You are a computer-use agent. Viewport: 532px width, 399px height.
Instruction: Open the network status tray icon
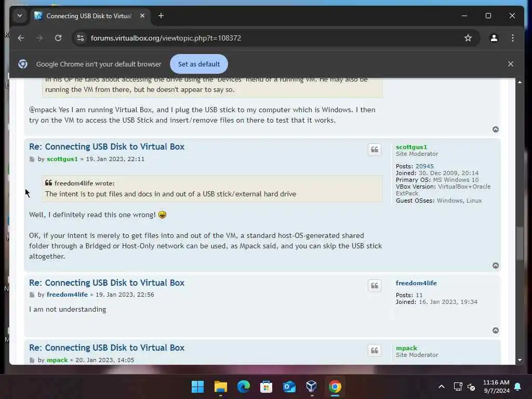click(458, 387)
